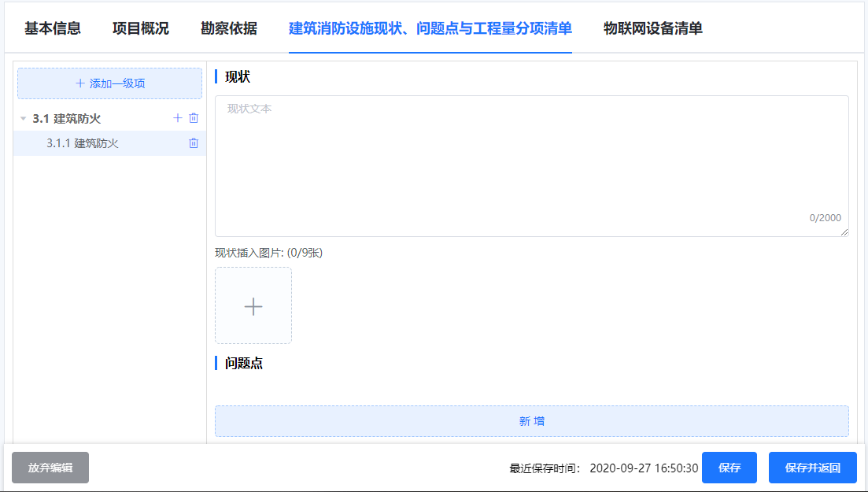The height and width of the screenshot is (492, 868).
Task: Open the 基本信息 tab
Action: [x=53, y=28]
